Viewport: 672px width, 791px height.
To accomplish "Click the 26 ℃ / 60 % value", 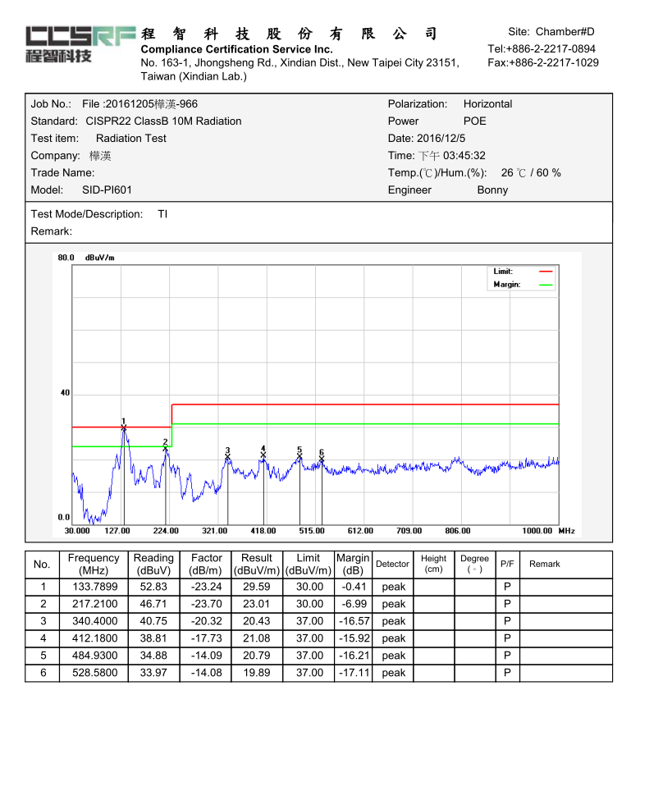I will coord(531,172).
